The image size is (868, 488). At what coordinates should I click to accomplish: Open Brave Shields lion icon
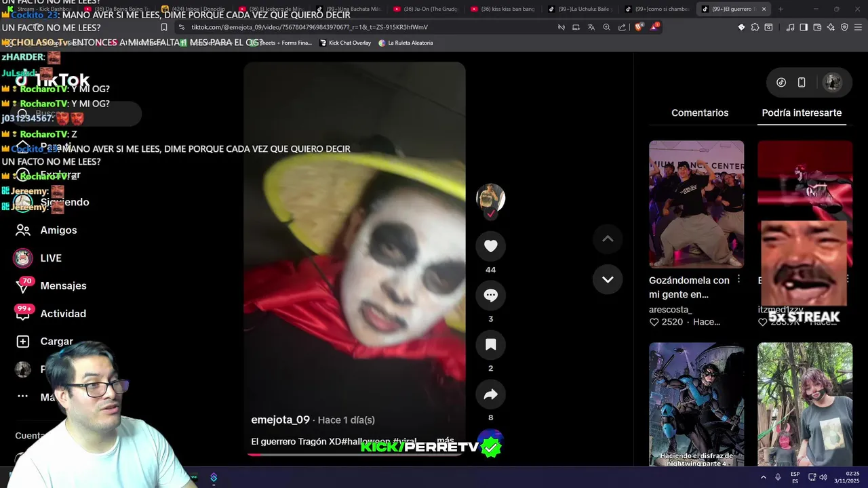(639, 27)
